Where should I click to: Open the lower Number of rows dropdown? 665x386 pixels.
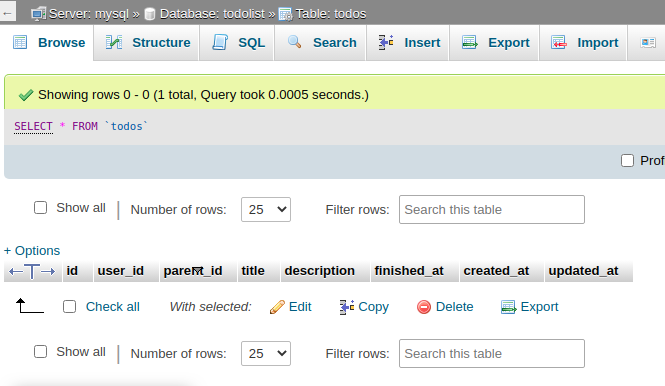click(x=266, y=353)
